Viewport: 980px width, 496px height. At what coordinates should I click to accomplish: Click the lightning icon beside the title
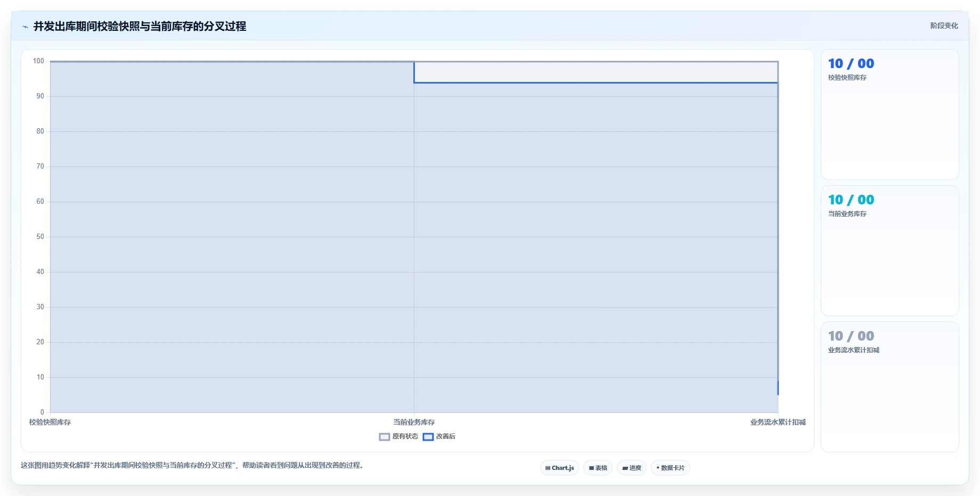coord(25,27)
